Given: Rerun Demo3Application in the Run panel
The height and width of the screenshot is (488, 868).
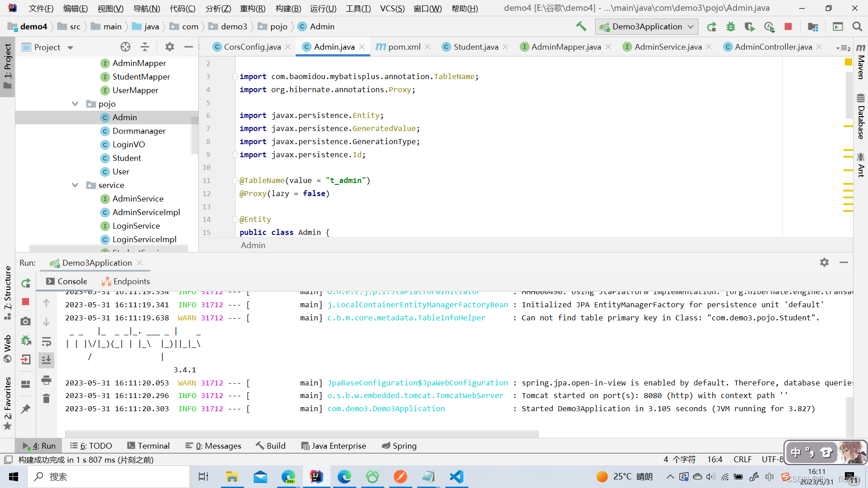Looking at the screenshot, I should [x=25, y=283].
